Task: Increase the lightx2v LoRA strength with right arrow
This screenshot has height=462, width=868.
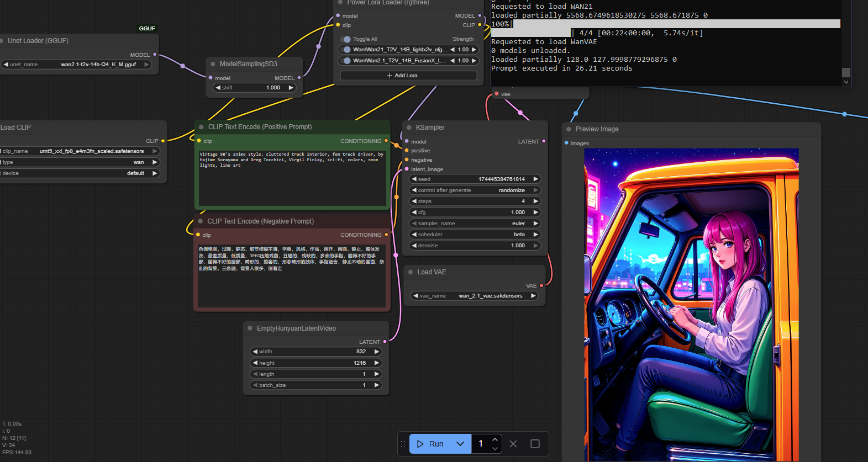Action: [x=474, y=50]
